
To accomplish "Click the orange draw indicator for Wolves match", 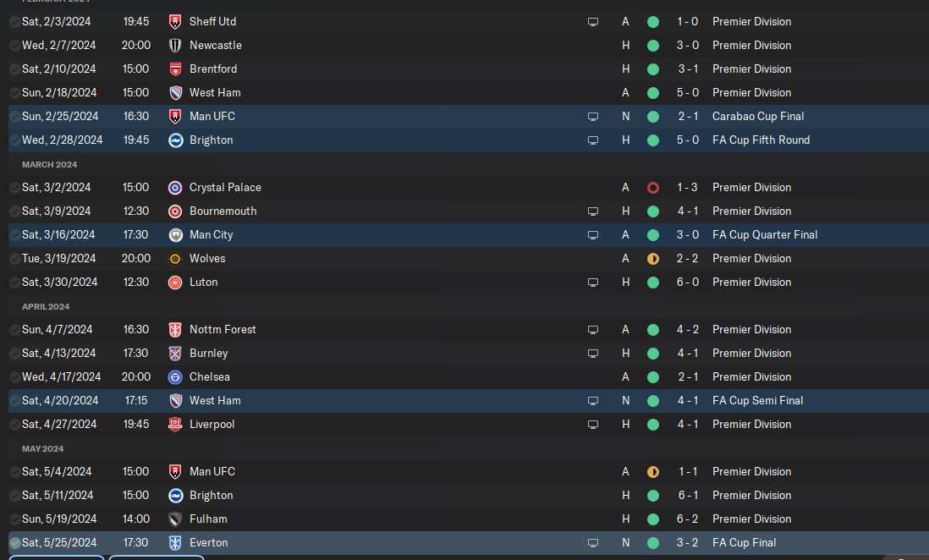I will [653, 258].
